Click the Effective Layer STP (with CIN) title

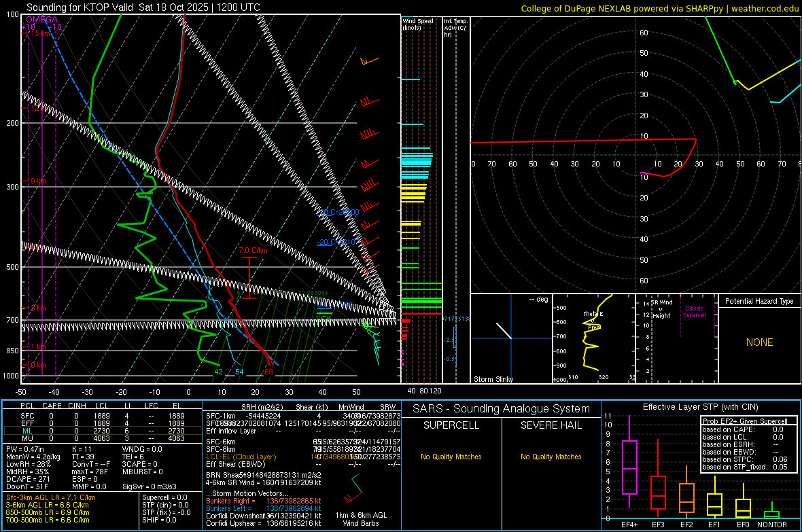pos(700,407)
